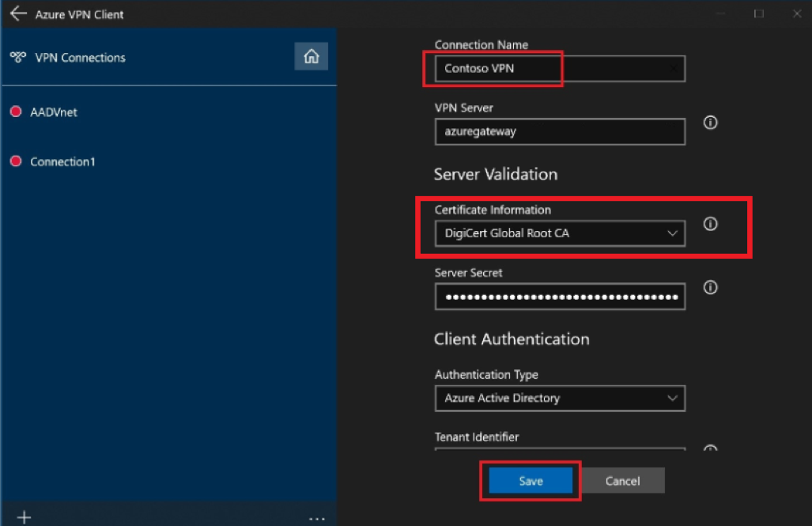
Task: Cancel editing the connection
Action: pos(622,480)
